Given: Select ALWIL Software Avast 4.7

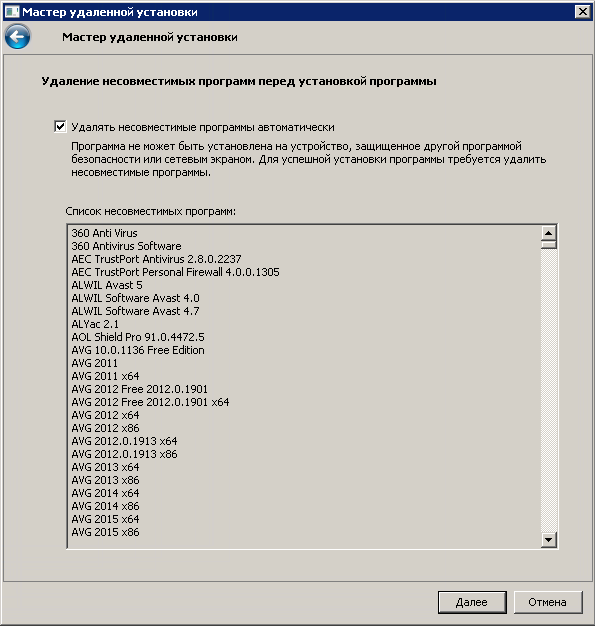Looking at the screenshot, I should tap(135, 311).
